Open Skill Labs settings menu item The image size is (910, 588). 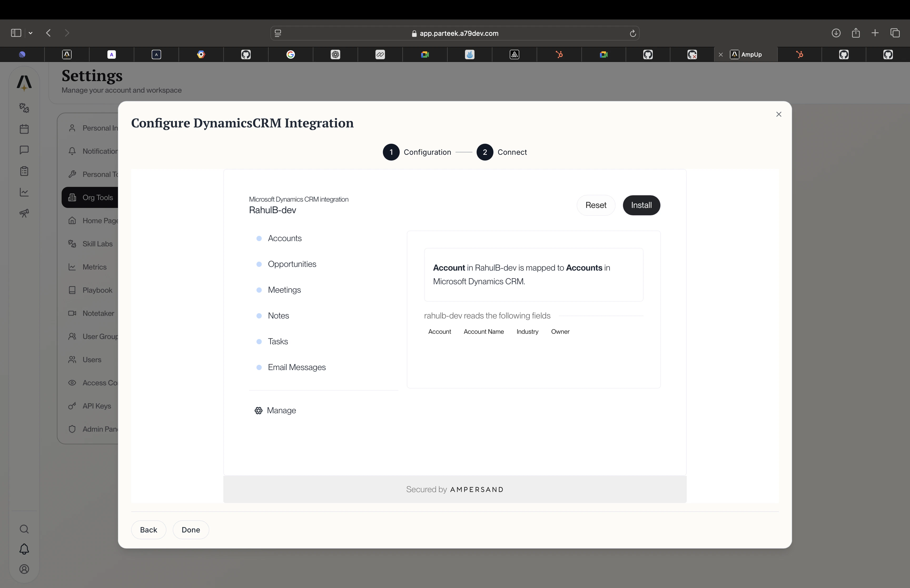(x=90, y=244)
